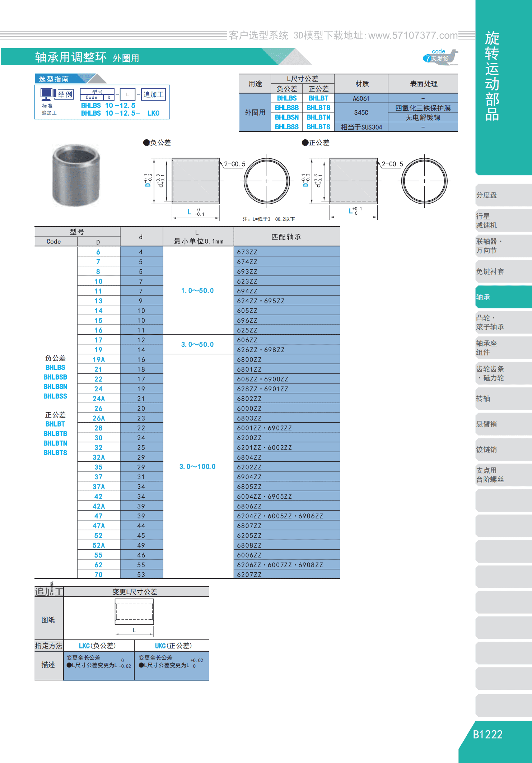Click BHLBTB in the usage table

click(318, 108)
